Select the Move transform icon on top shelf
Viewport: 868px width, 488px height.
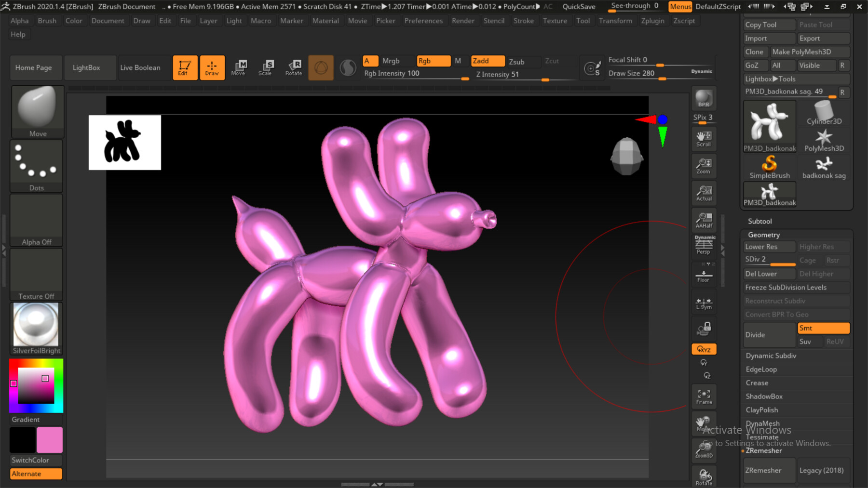click(239, 67)
